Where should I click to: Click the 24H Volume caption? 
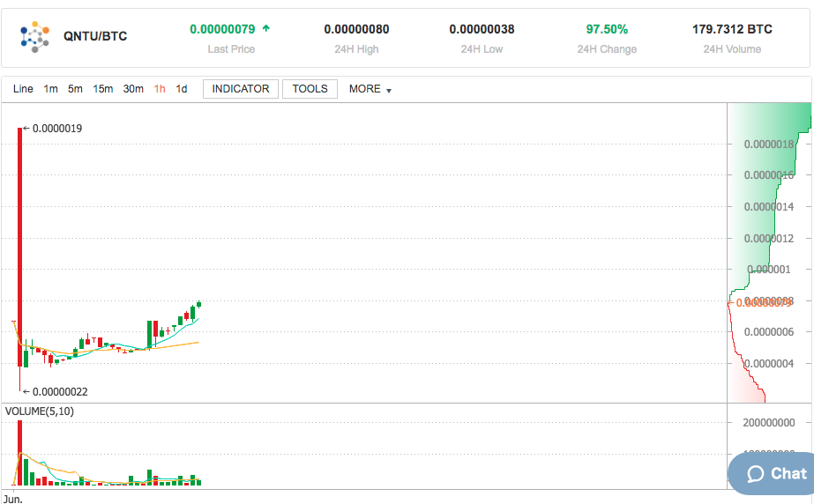(732, 49)
